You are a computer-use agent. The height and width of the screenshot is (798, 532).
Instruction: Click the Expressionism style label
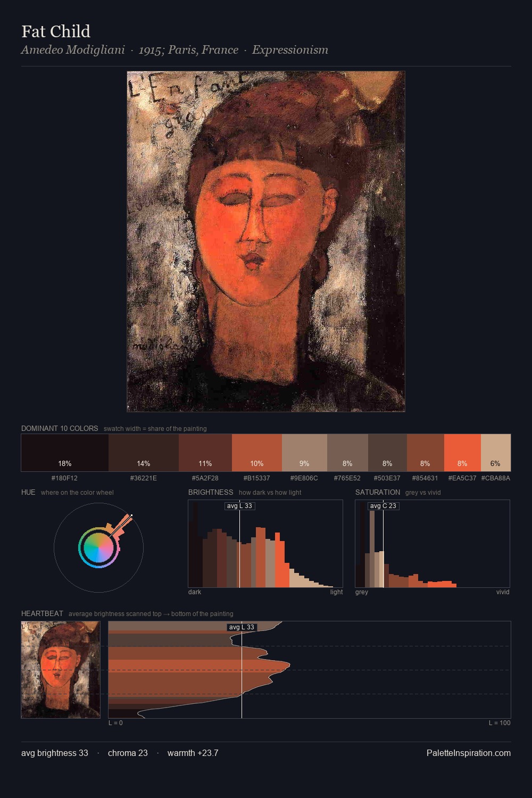pos(290,50)
